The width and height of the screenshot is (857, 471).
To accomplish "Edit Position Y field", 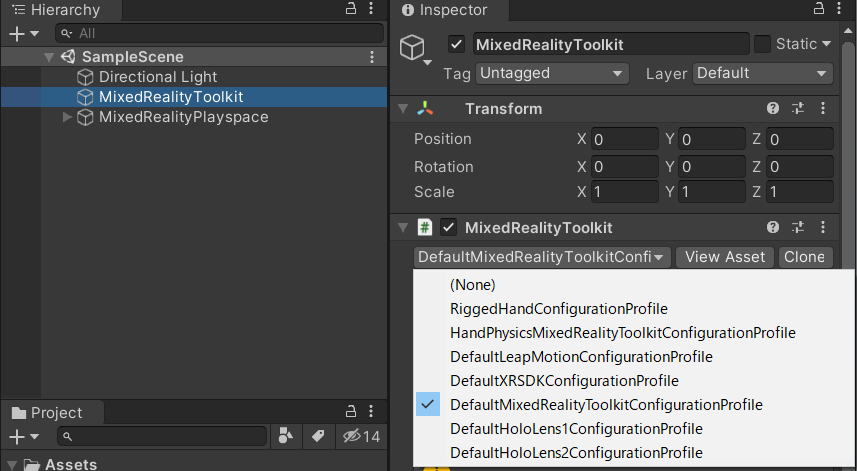I will [x=712, y=139].
